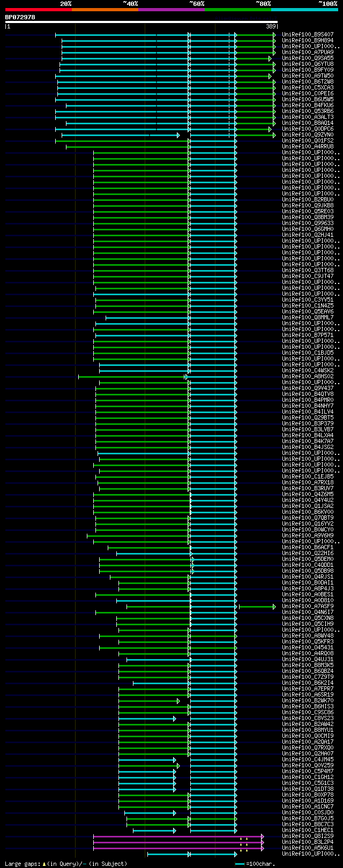Viewport: 343px width, 868px height.
Task: Open hit UniRef100_A9TW50
Action: pyautogui.click(x=308, y=76)
